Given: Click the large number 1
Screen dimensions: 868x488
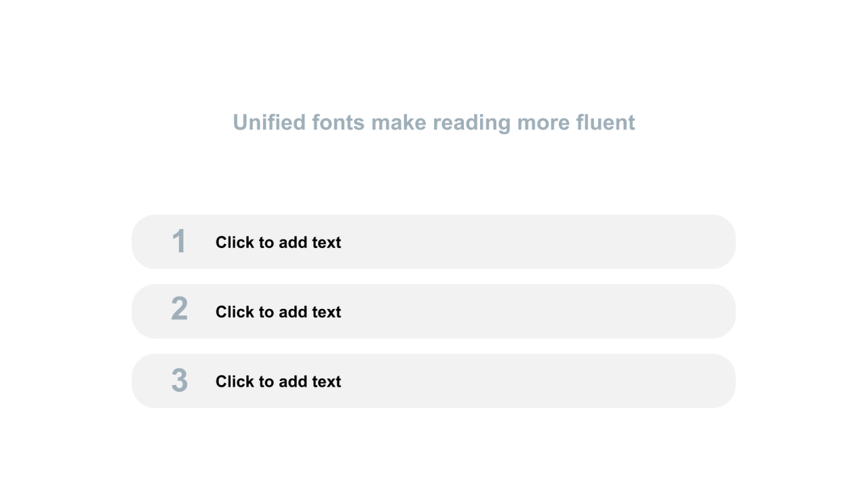Looking at the screenshot, I should pyautogui.click(x=179, y=241).
